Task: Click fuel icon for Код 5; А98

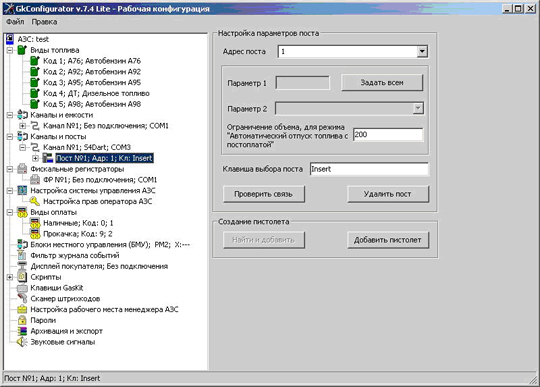Action: pyautogui.click(x=35, y=104)
